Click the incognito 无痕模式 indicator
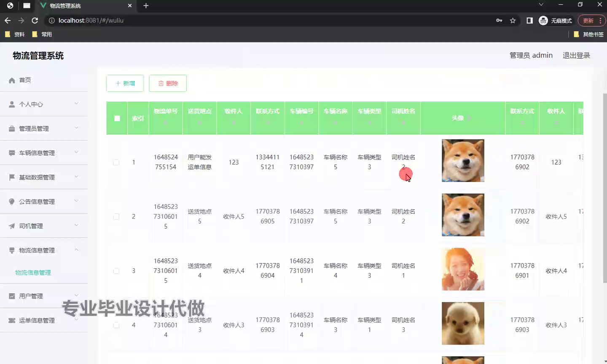This screenshot has width=607, height=364. tap(556, 20)
